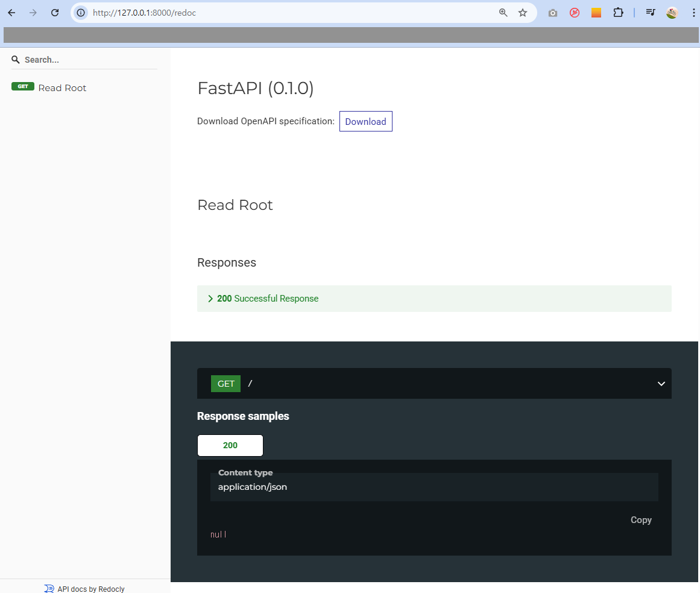Expand the GET / endpoint dropdown
Image resolution: width=700 pixels, height=593 pixels.
tap(434, 384)
